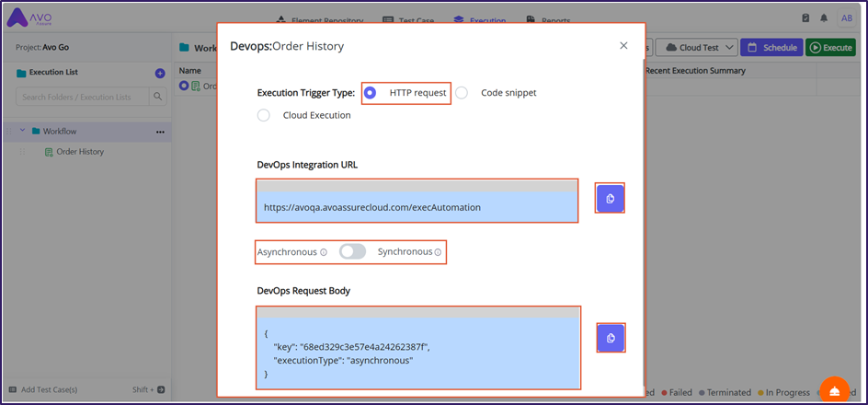Collapse the Workflow folder
This screenshot has width=868, height=405.
(x=23, y=132)
